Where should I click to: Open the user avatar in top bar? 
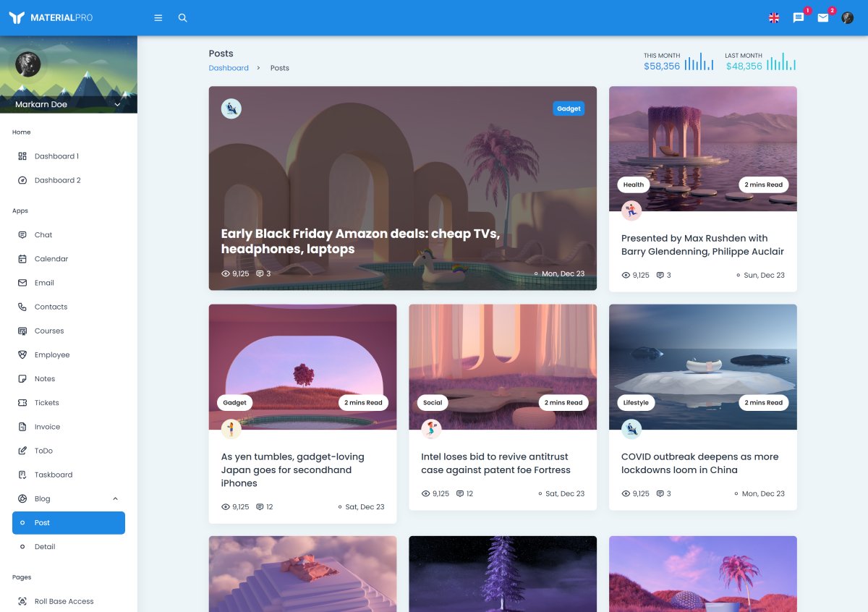(848, 18)
